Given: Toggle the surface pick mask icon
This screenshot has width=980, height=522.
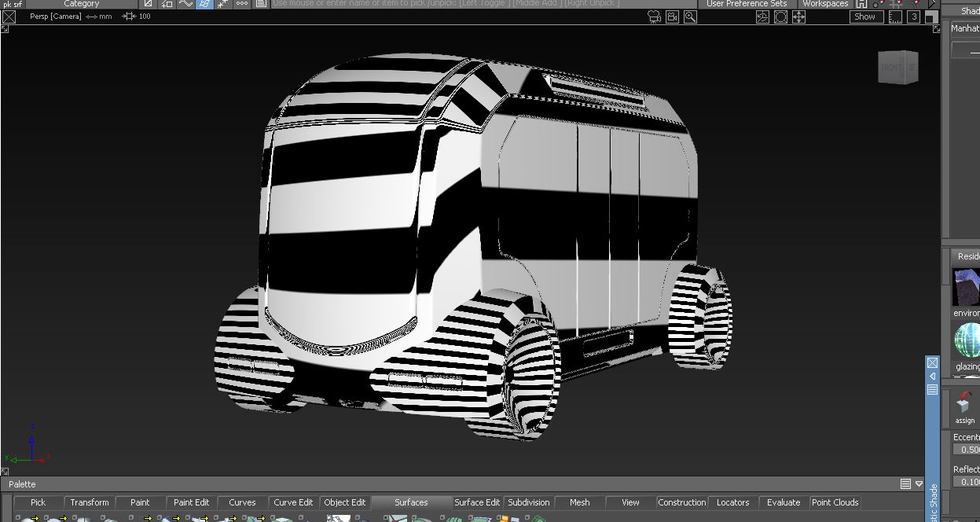Looking at the screenshot, I should (204, 4).
